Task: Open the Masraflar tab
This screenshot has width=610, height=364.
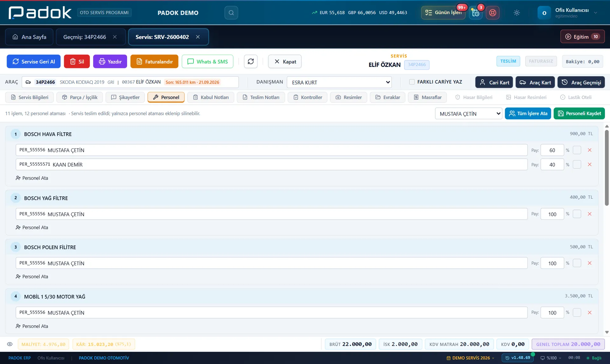Action: tap(427, 97)
